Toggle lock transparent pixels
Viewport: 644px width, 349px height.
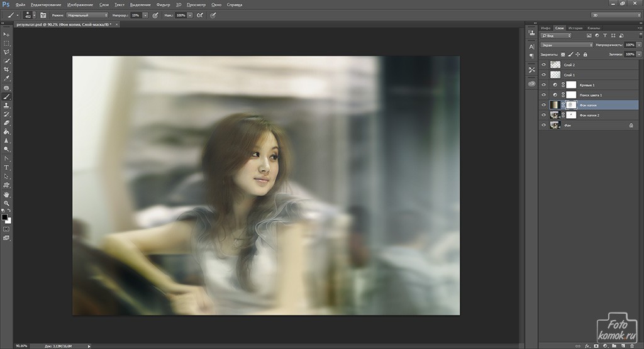click(563, 54)
